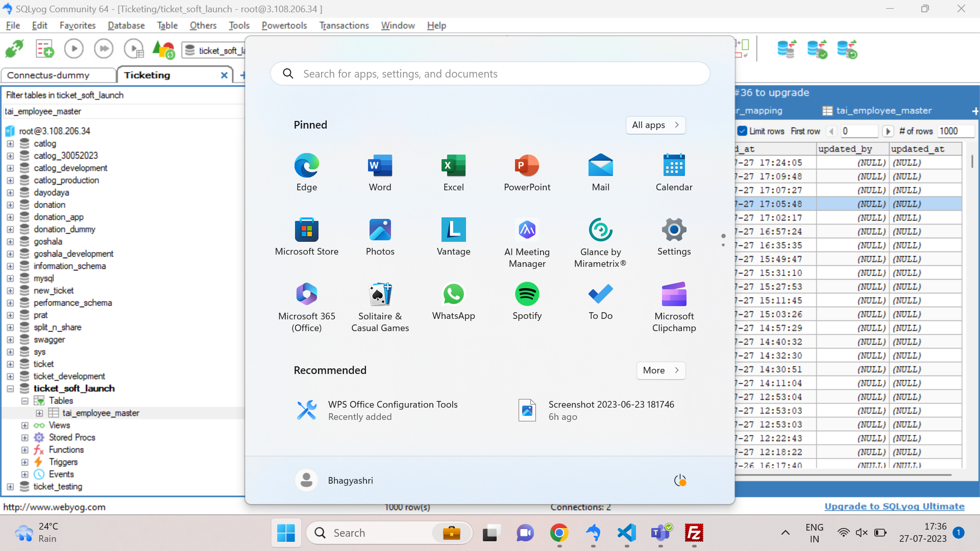Click the All apps button
The height and width of the screenshot is (551, 980).
point(655,125)
